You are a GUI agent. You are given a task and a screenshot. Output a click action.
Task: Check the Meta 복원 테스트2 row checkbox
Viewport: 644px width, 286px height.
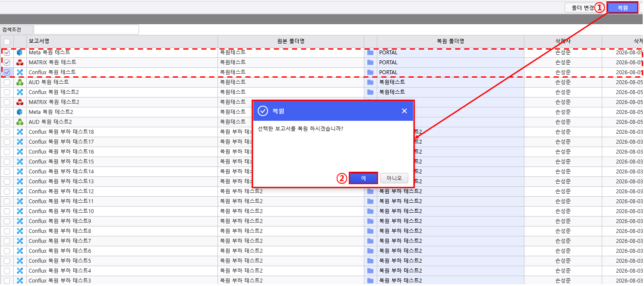tap(7, 112)
